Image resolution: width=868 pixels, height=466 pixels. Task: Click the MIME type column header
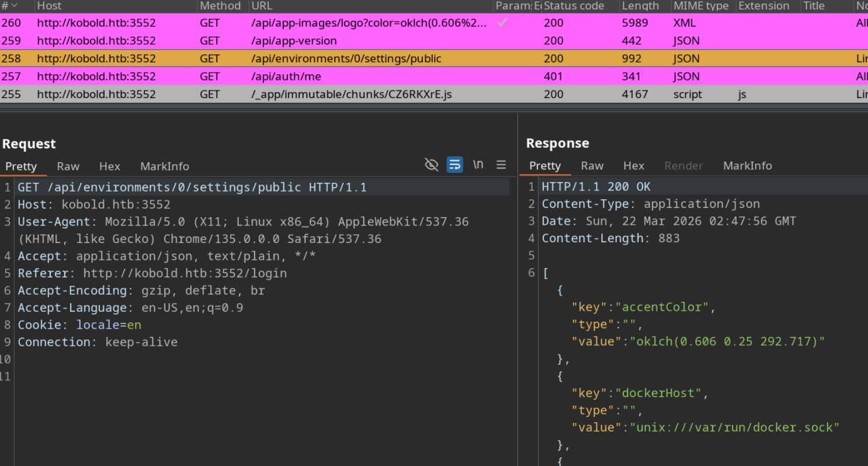point(701,6)
